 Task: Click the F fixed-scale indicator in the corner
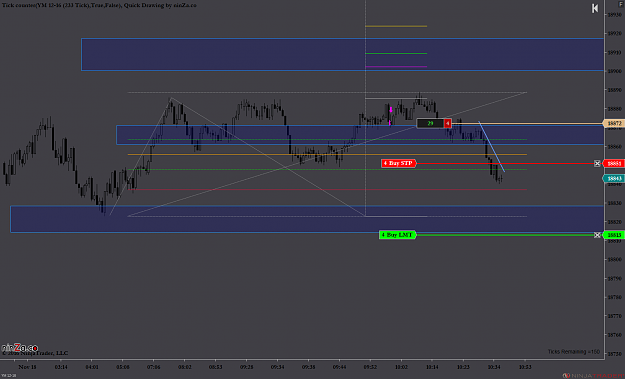(x=622, y=3)
